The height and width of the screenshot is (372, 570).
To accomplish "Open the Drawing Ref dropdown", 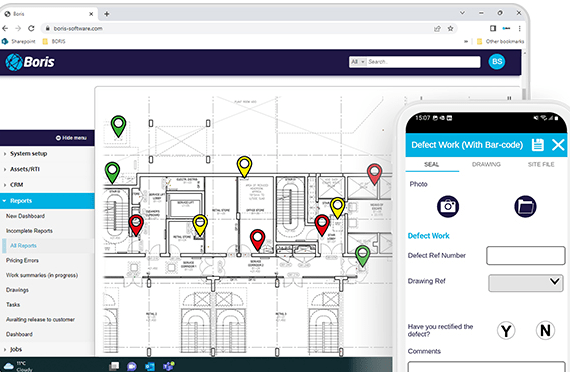I will coord(526,283).
